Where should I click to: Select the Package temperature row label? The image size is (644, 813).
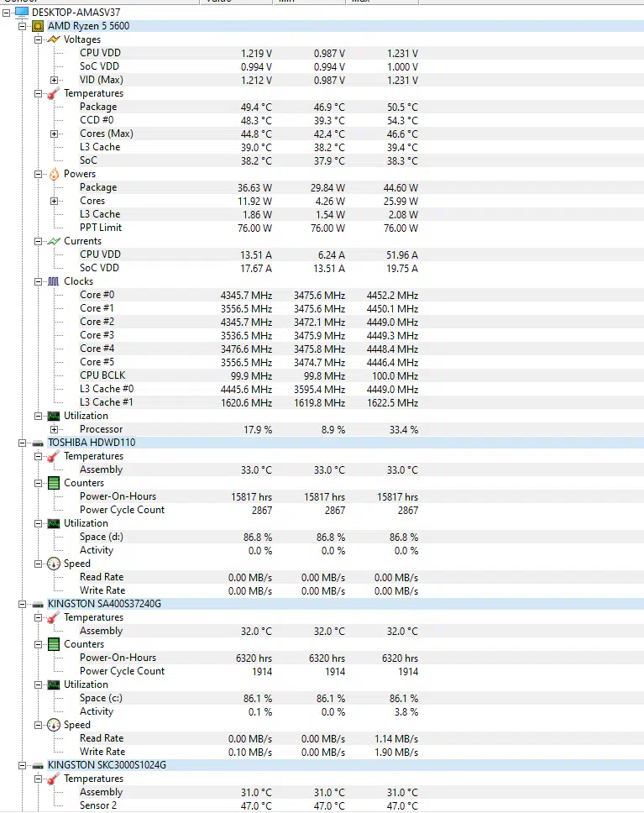pyautogui.click(x=98, y=107)
